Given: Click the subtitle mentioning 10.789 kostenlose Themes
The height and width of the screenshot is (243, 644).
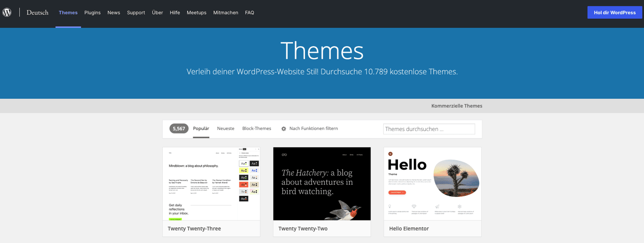Looking at the screenshot, I should [322, 72].
